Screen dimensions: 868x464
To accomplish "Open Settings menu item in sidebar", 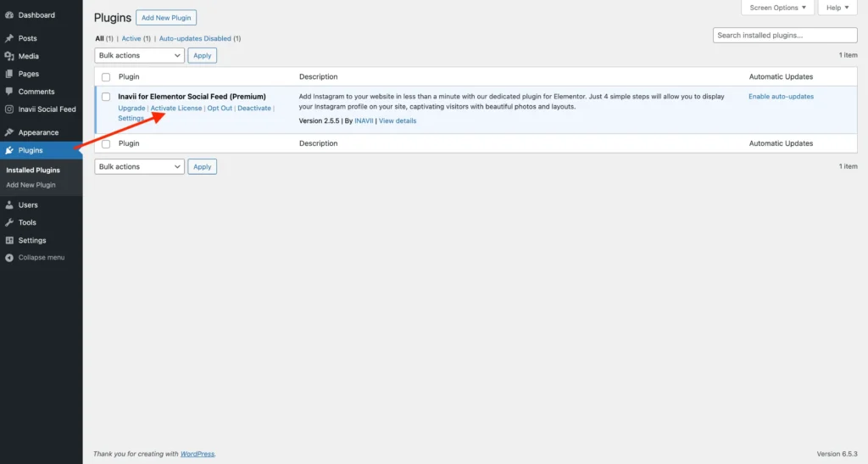I will [32, 240].
